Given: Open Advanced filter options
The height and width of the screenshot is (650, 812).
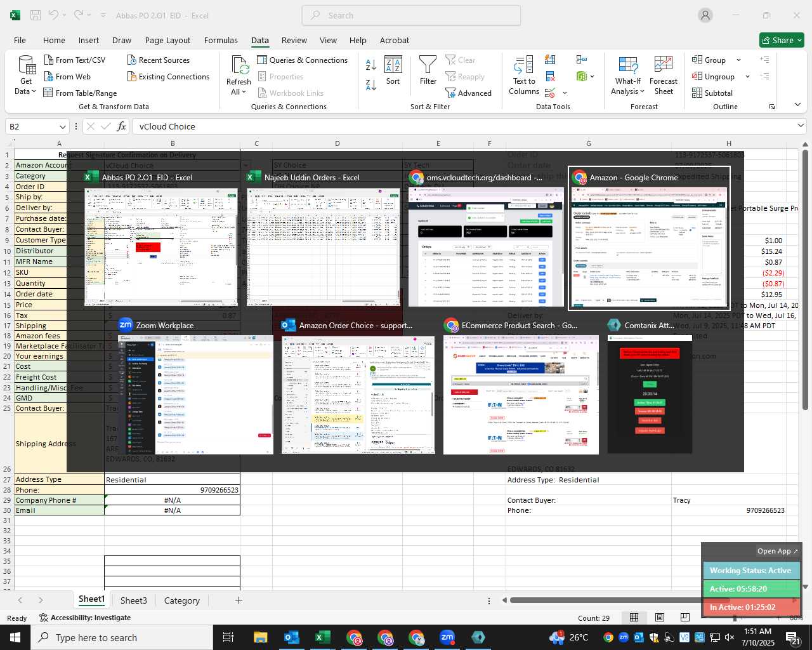Looking at the screenshot, I should pos(468,93).
